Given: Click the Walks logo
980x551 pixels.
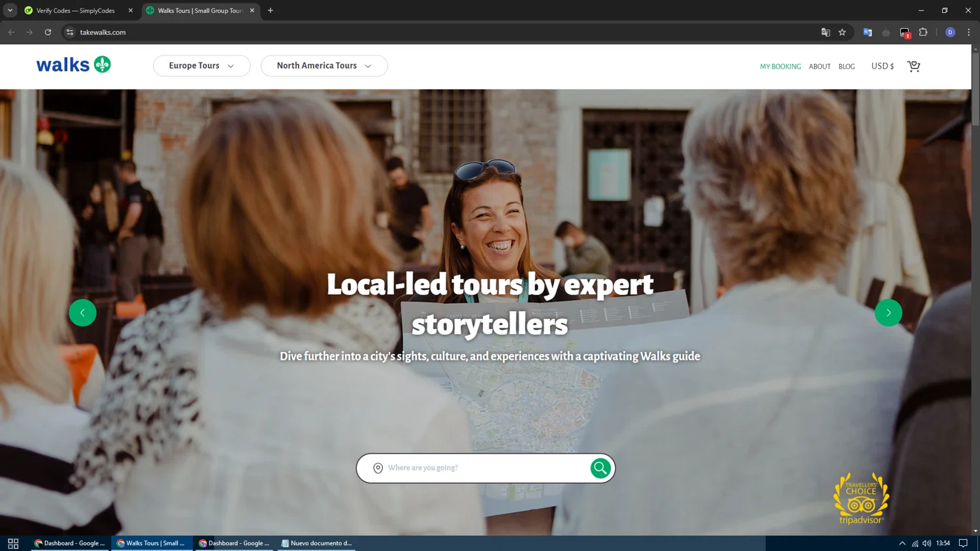Looking at the screenshot, I should click(73, 65).
